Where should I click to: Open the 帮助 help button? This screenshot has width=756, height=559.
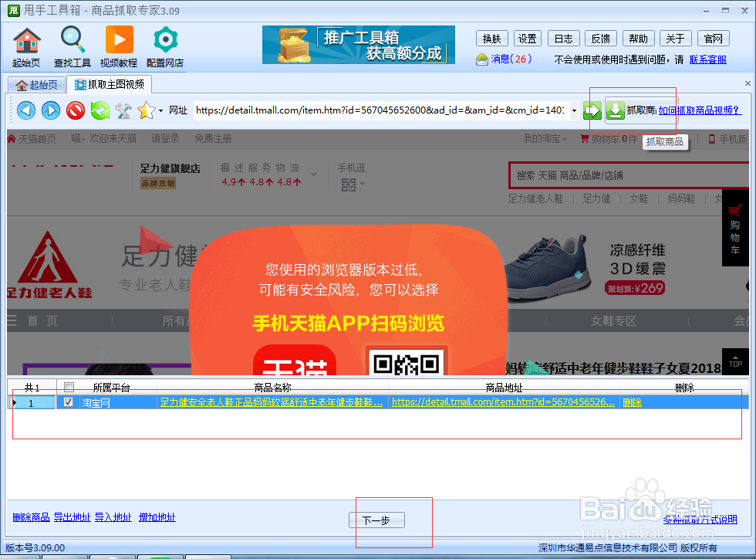tap(639, 39)
